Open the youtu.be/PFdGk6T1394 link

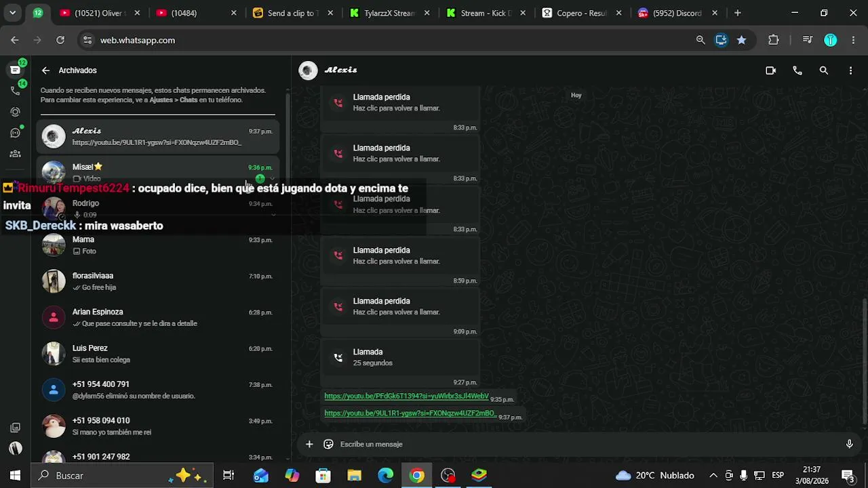click(406, 396)
